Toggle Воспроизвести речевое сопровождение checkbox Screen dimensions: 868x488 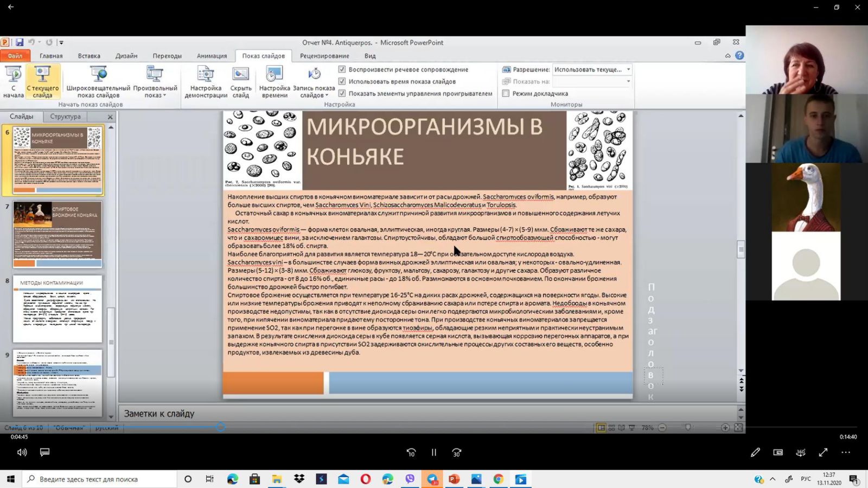(342, 69)
